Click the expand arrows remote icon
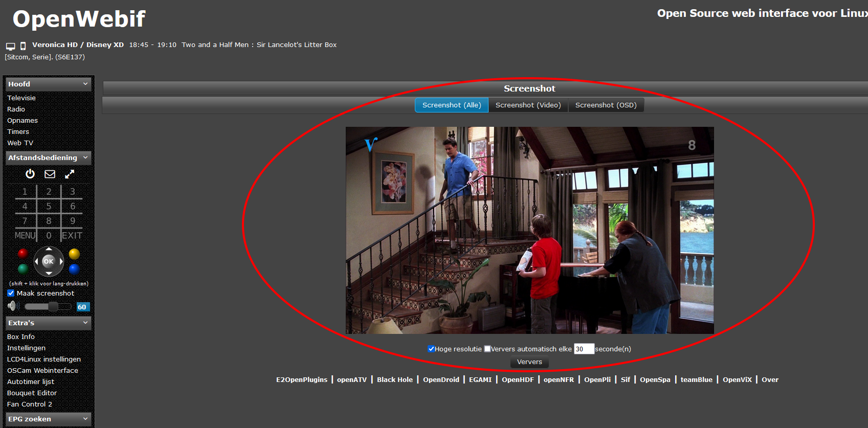Viewport: 868px width, 428px height. [70, 174]
